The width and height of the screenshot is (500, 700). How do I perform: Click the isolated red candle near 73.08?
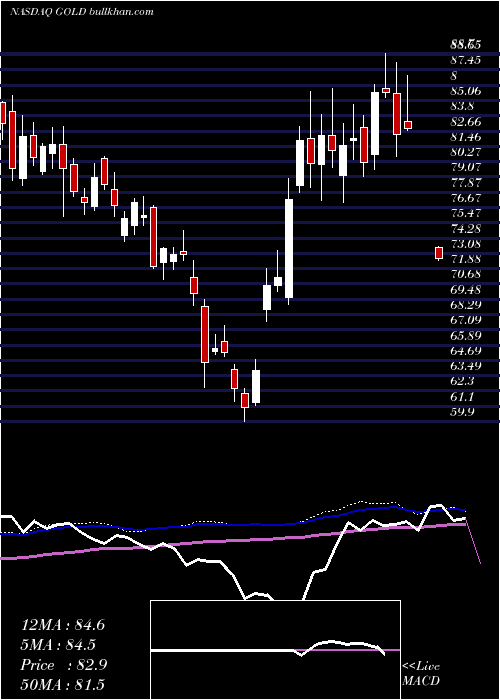click(439, 253)
